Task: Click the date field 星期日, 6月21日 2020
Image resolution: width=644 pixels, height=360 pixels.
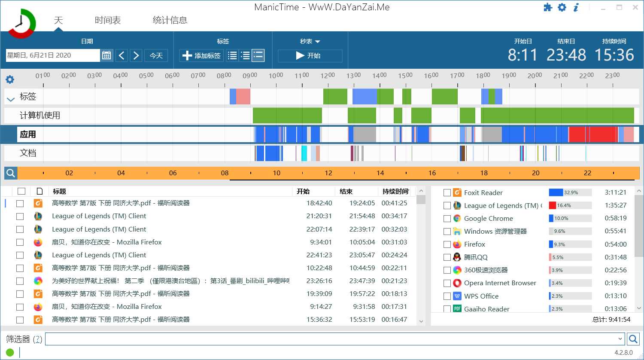Action: click(x=52, y=55)
